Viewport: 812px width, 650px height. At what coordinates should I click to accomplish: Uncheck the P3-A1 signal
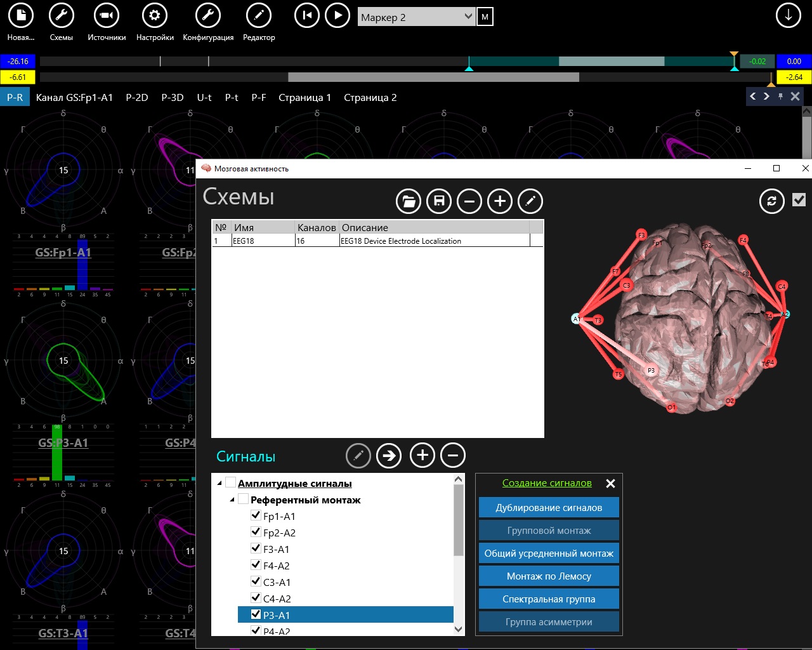pos(256,614)
